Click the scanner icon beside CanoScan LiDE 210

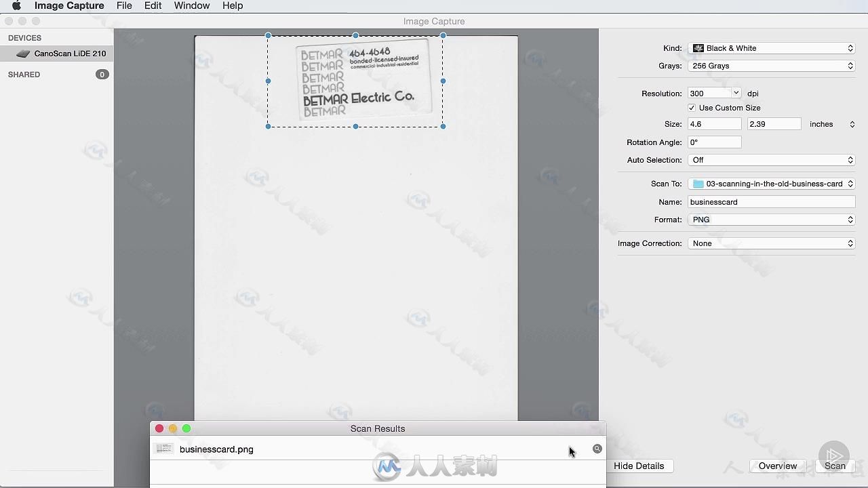click(24, 54)
